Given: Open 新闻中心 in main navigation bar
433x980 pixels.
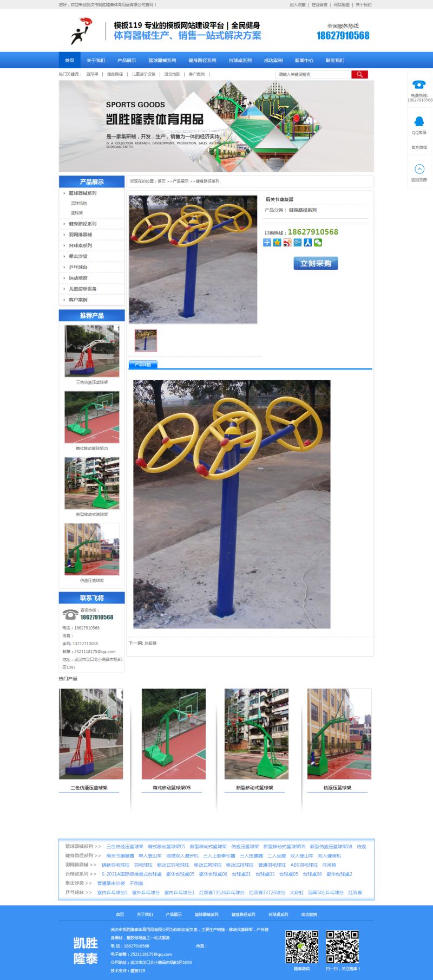Looking at the screenshot, I should pyautogui.click(x=304, y=60).
